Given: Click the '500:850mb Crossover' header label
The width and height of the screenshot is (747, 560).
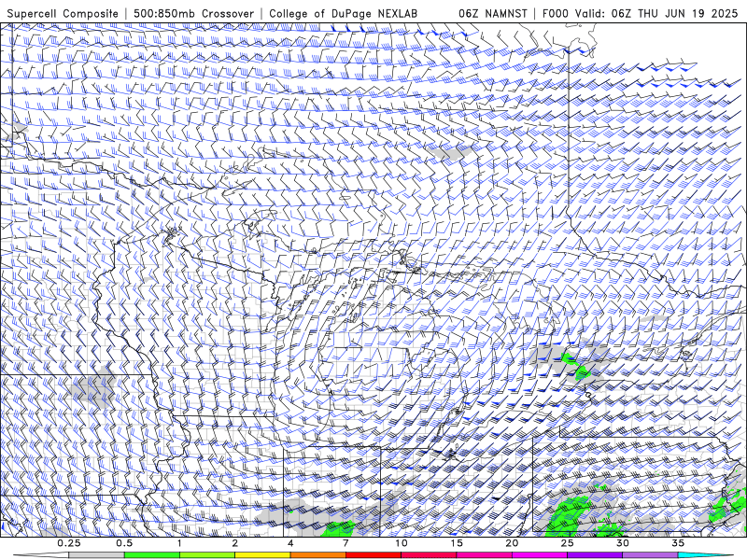Looking at the screenshot, I should pyautogui.click(x=194, y=14).
